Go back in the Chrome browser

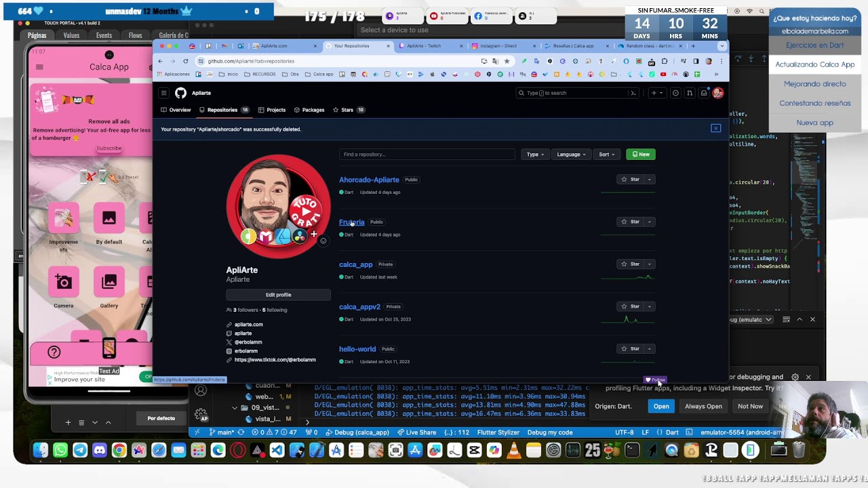[x=160, y=61]
